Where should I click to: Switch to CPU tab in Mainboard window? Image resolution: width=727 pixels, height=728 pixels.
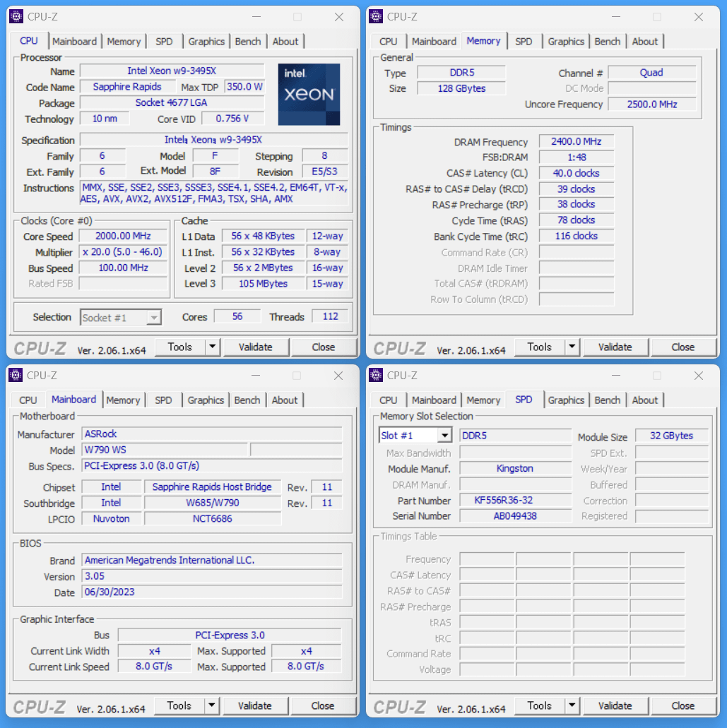(x=28, y=400)
